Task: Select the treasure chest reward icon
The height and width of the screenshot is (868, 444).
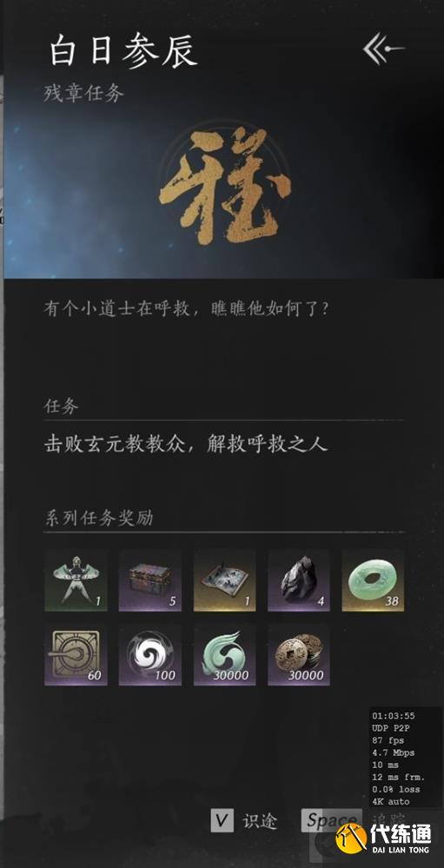Action: [150, 580]
